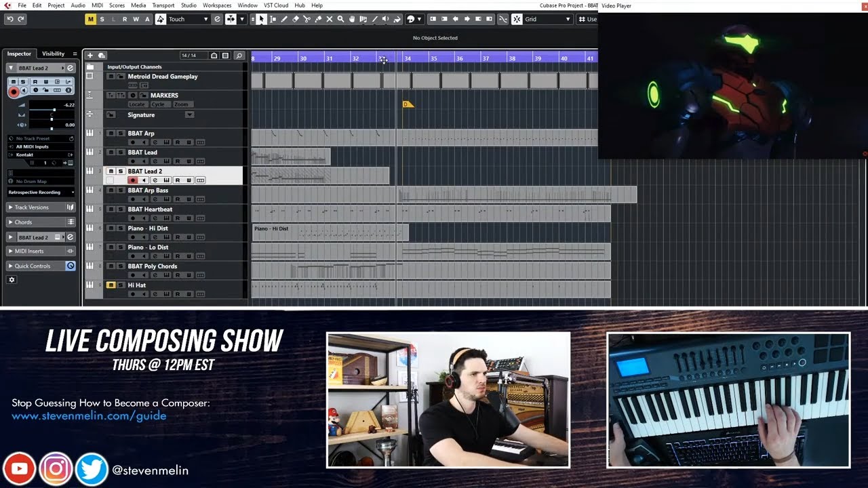This screenshot has width=868, height=488.
Task: Open the track presets browser icon
Action: click(x=102, y=56)
